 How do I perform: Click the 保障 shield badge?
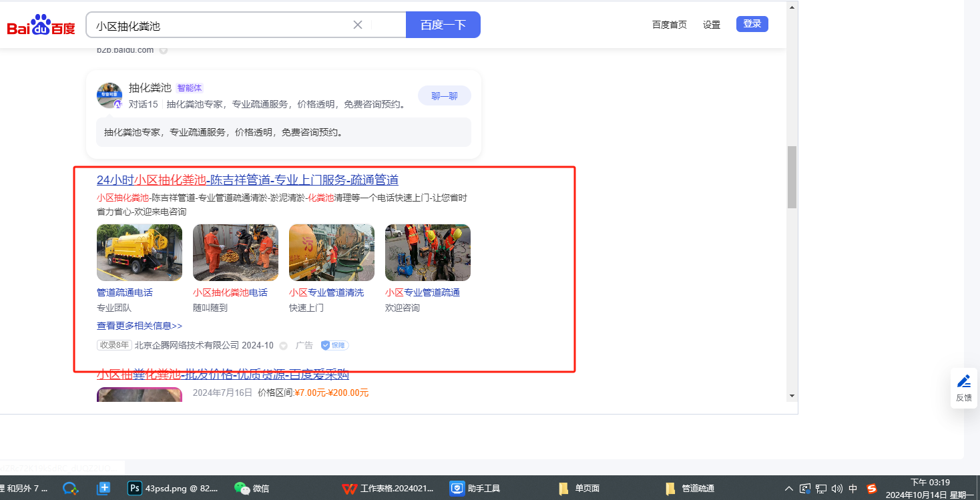(334, 345)
